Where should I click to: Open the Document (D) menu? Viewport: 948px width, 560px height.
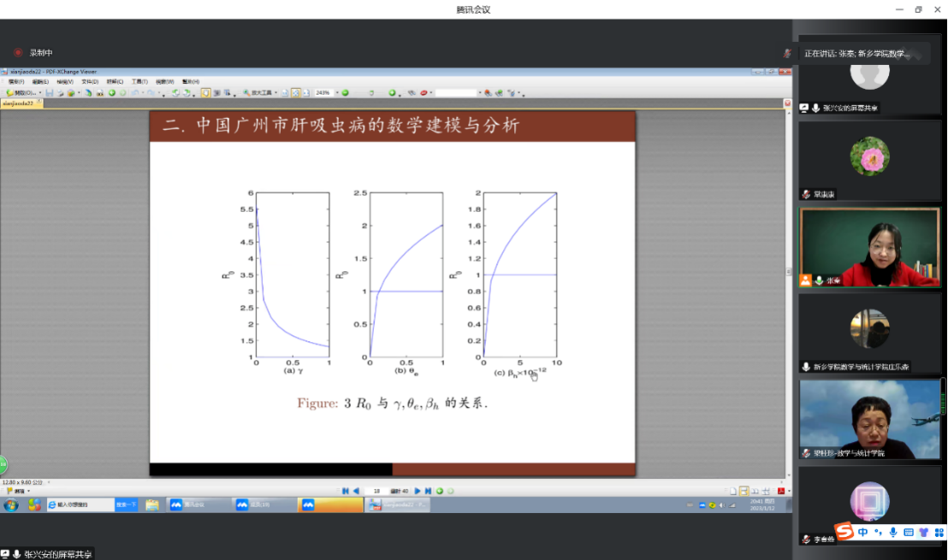[90, 81]
